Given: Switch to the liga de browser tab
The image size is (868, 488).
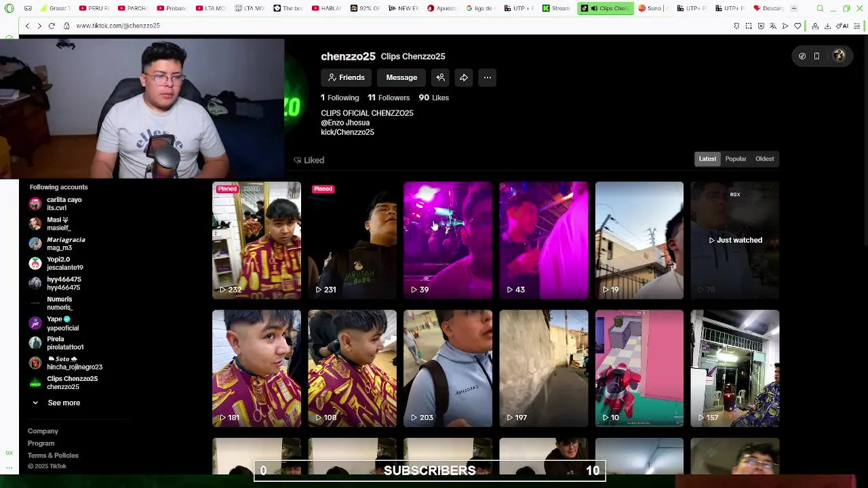Looking at the screenshot, I should click(x=479, y=8).
